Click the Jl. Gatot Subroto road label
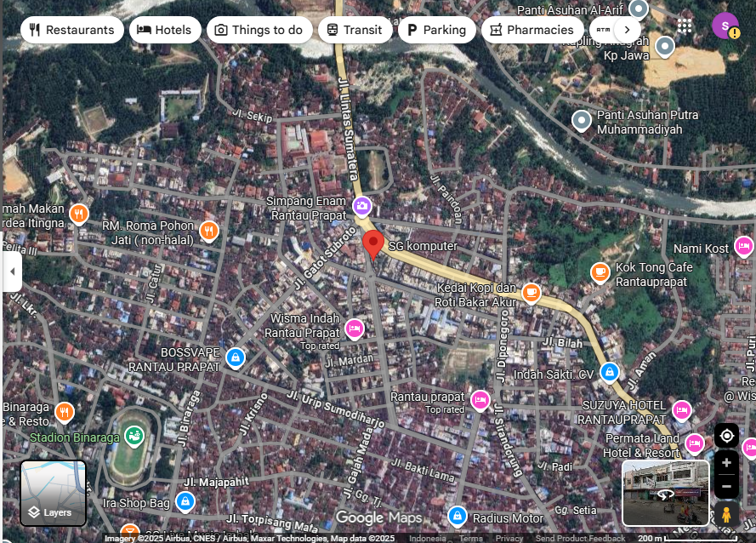This screenshot has height=543, width=756. tap(325, 258)
